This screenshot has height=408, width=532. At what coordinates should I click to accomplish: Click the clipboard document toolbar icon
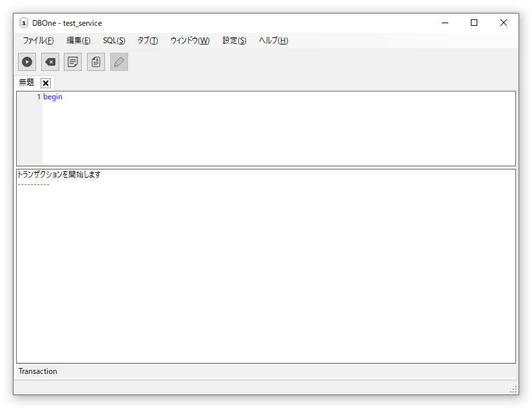[x=96, y=62]
